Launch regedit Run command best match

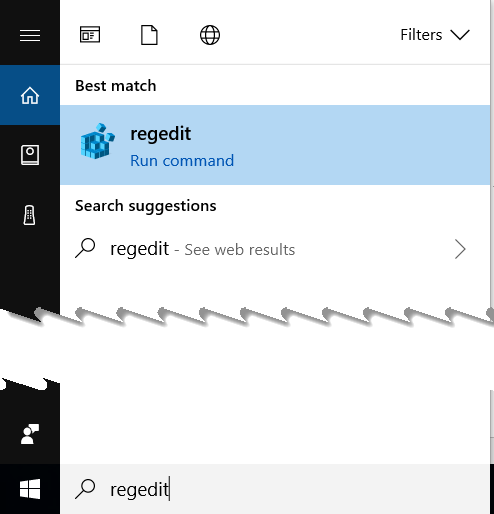[275, 145]
